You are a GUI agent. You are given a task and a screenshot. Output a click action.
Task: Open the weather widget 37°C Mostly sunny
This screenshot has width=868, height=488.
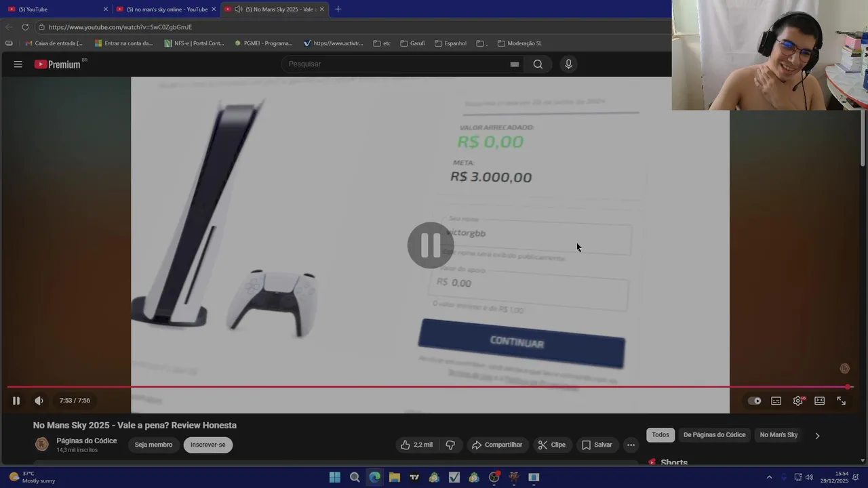tap(33, 477)
